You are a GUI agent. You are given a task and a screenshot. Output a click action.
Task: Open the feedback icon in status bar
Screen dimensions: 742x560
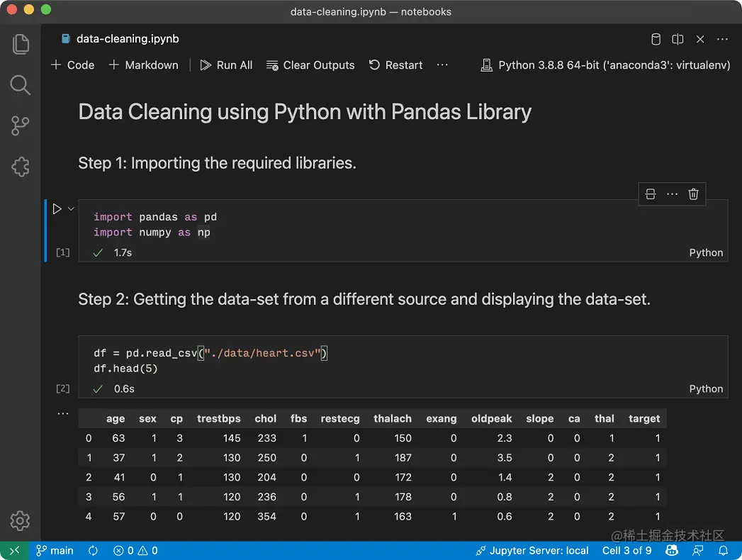pos(697,551)
